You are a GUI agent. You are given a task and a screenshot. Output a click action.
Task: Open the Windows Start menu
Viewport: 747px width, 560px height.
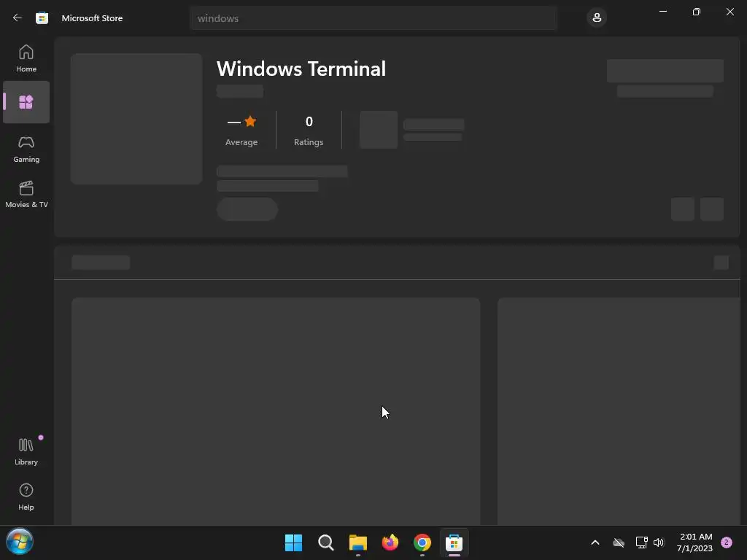[x=293, y=542]
